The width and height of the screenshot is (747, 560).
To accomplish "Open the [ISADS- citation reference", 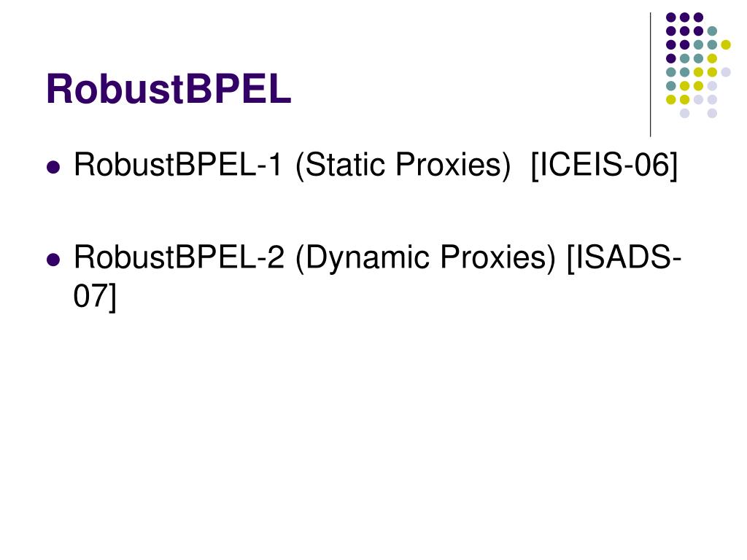I will 624,259.
